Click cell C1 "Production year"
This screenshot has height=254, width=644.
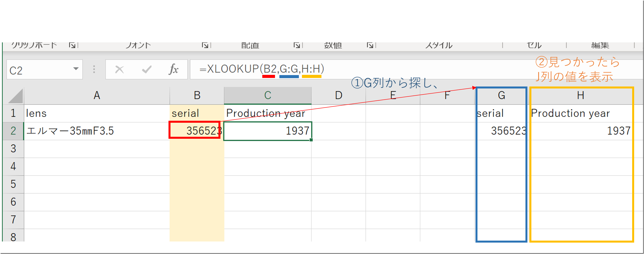click(x=268, y=113)
